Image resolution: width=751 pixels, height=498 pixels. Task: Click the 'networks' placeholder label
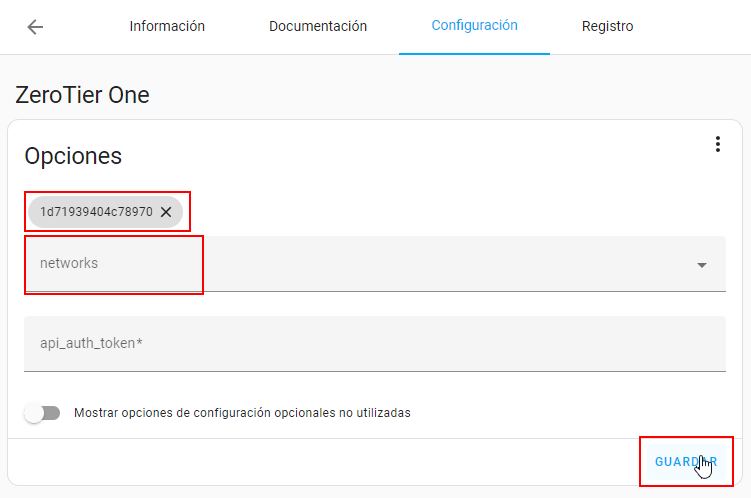(69, 263)
